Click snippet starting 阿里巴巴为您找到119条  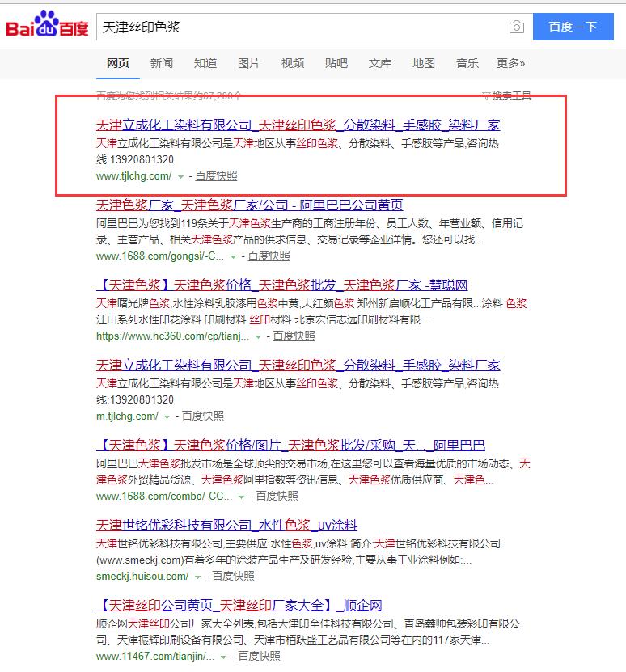[310, 231]
